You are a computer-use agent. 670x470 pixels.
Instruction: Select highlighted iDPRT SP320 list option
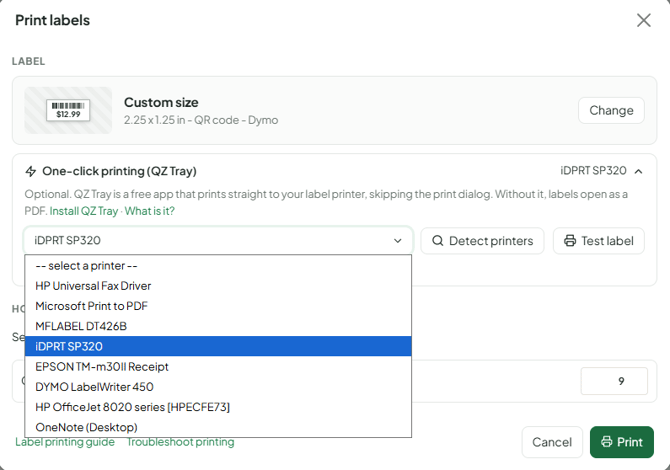218,346
